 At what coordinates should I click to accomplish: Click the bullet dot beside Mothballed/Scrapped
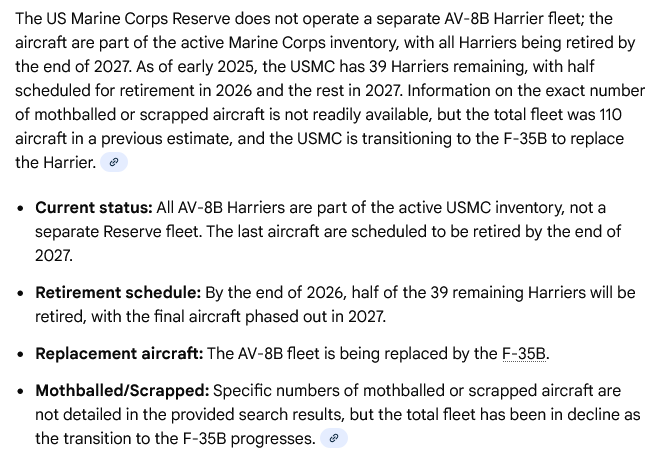coord(19,392)
